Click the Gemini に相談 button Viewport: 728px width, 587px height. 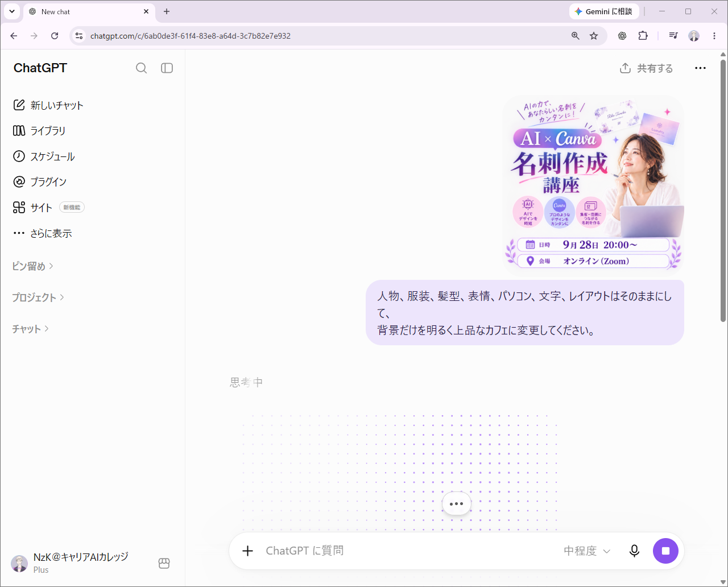[x=604, y=11]
